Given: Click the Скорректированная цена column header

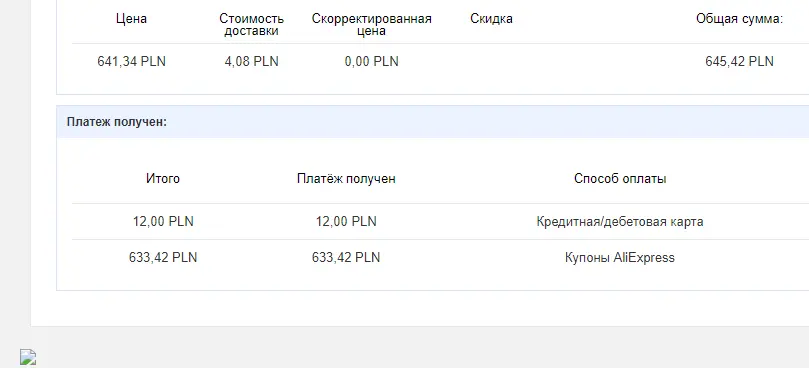Looking at the screenshot, I should tap(371, 25).
